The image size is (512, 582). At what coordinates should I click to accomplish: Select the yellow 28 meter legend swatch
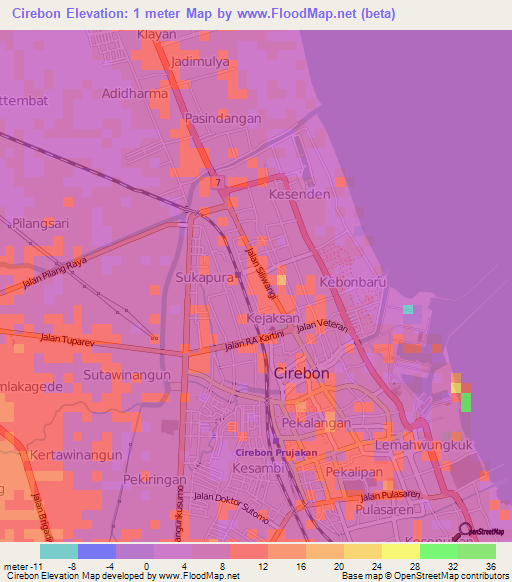click(401, 552)
